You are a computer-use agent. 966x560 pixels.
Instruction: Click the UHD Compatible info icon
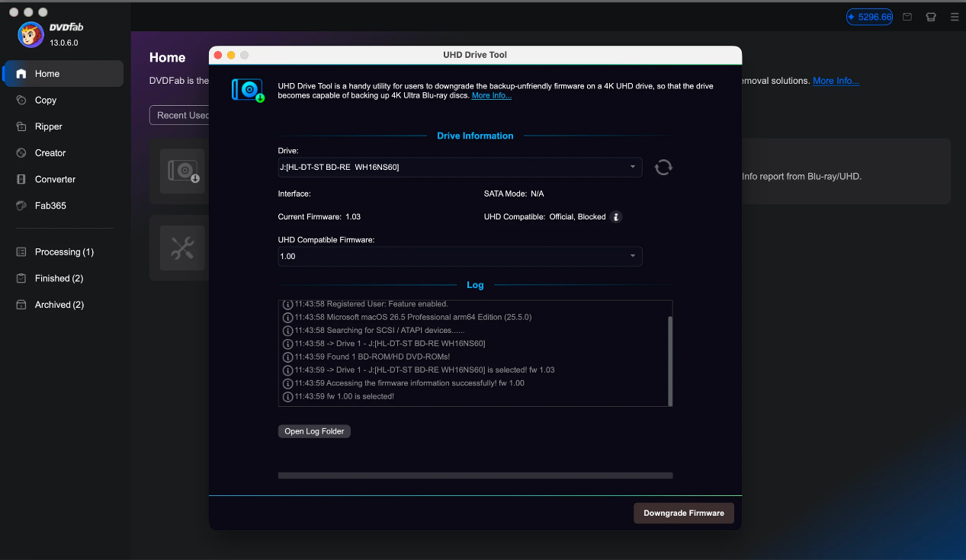tap(616, 216)
